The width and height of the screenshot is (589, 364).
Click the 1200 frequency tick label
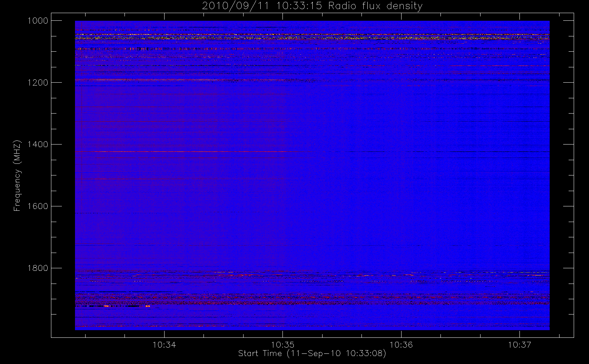(38, 83)
